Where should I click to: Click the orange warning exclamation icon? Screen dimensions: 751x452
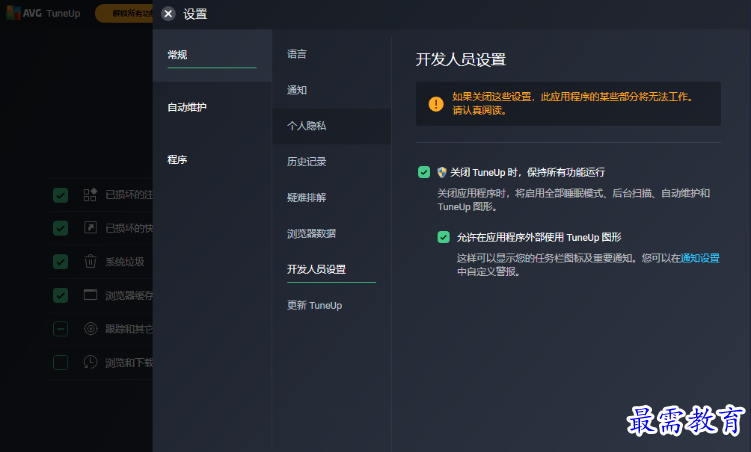pyautogui.click(x=436, y=104)
